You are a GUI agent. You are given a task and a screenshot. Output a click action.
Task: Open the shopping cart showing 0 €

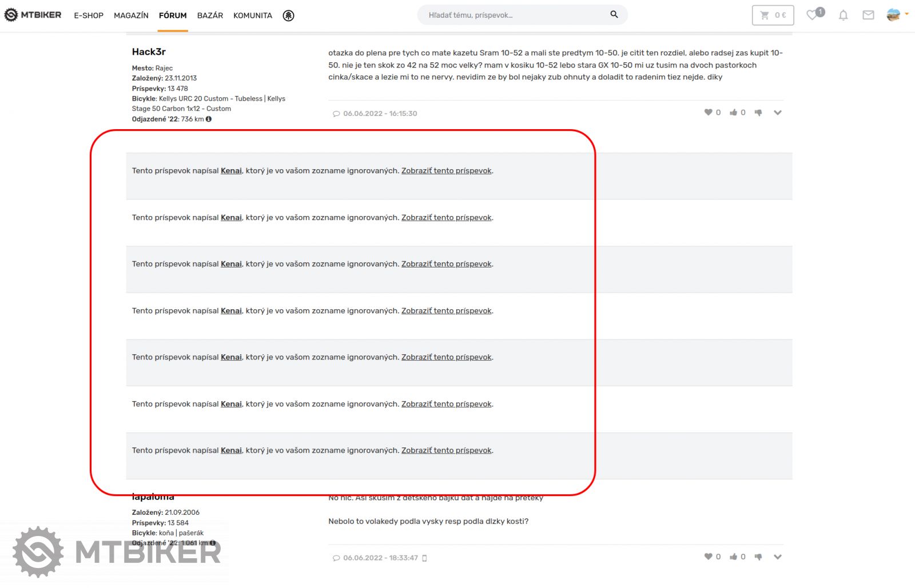pyautogui.click(x=773, y=15)
